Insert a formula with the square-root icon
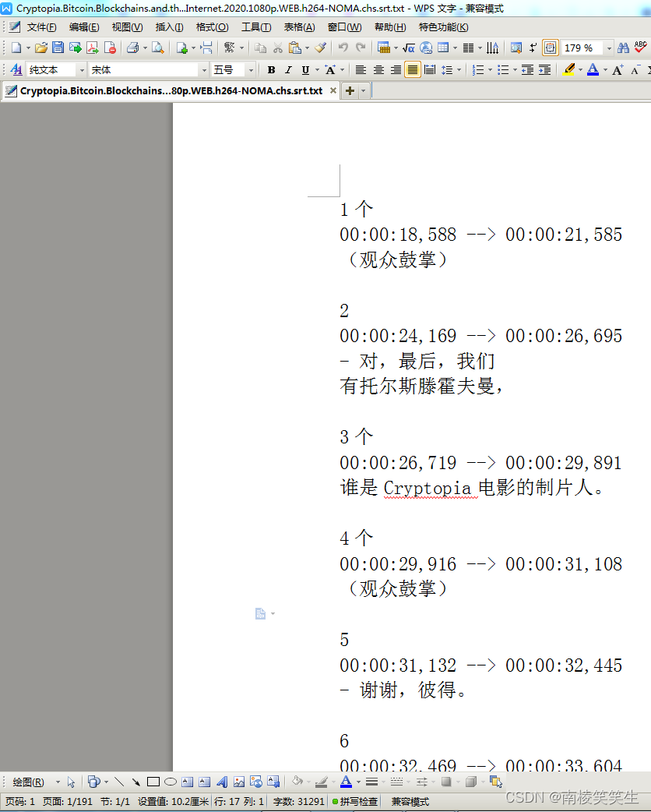The image size is (651, 812). click(409, 48)
